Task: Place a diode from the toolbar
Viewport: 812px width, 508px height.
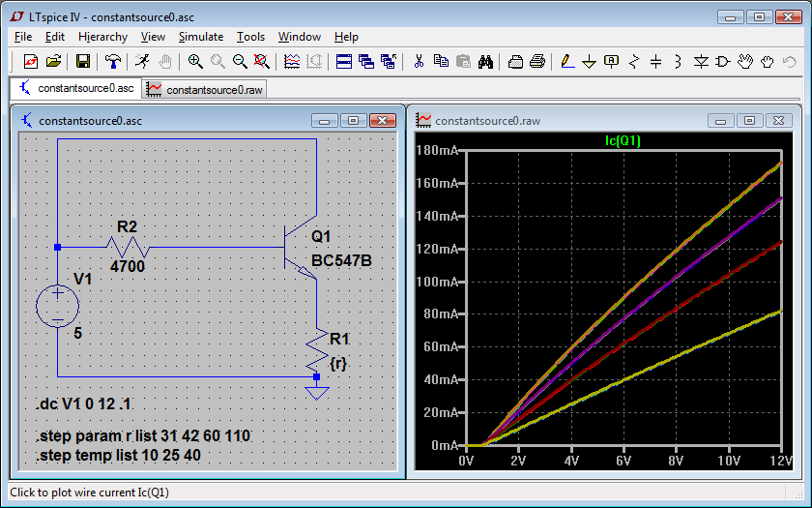Action: click(701, 62)
